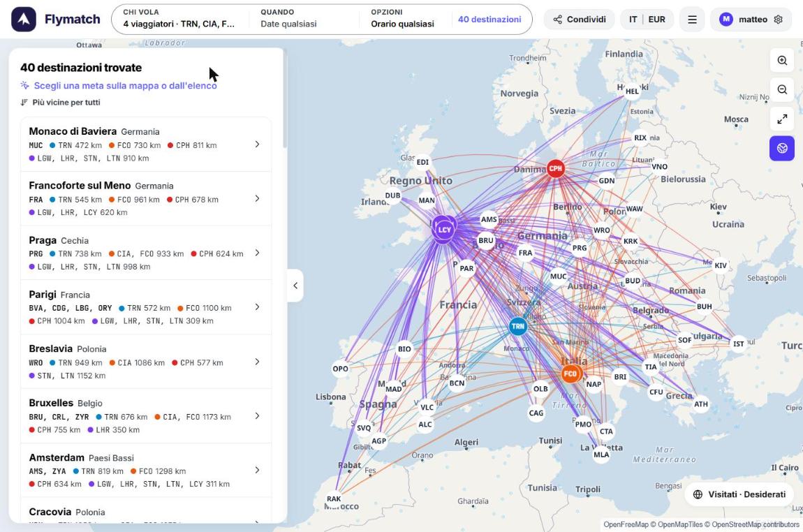Viewport: 803px width, 532px height.
Task: Click the BIO destination marker
Action: [x=404, y=348]
